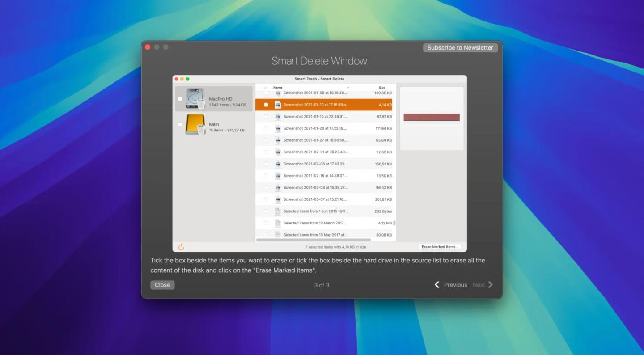Click the orange refresh arrow icon
The image size is (644, 355).
pyautogui.click(x=181, y=247)
